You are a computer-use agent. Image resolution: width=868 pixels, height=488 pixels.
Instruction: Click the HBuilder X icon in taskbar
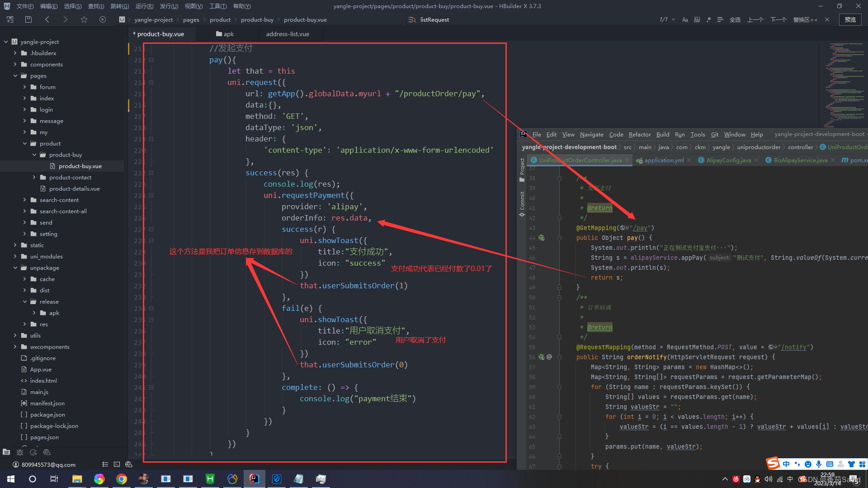point(210,479)
